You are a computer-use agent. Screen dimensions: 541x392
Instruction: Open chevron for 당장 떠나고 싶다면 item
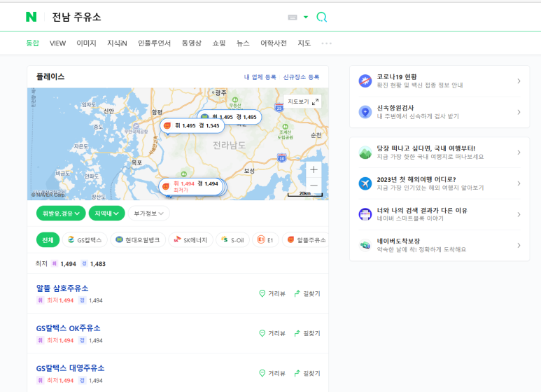pos(519,153)
